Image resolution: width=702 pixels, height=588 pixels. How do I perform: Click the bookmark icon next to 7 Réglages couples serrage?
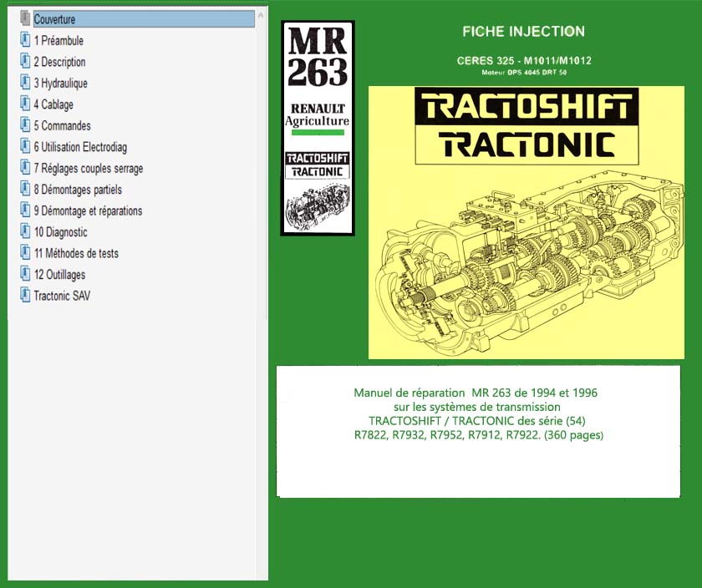pyautogui.click(x=25, y=167)
